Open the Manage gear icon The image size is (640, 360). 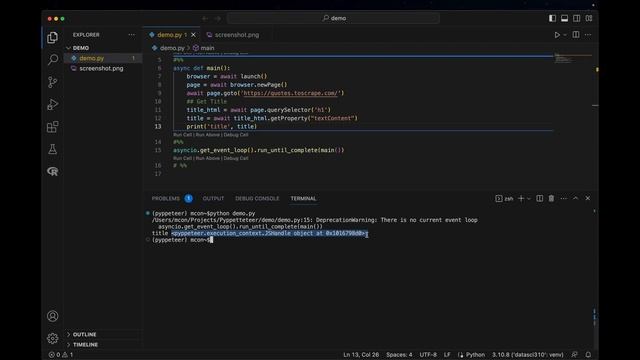(53, 338)
